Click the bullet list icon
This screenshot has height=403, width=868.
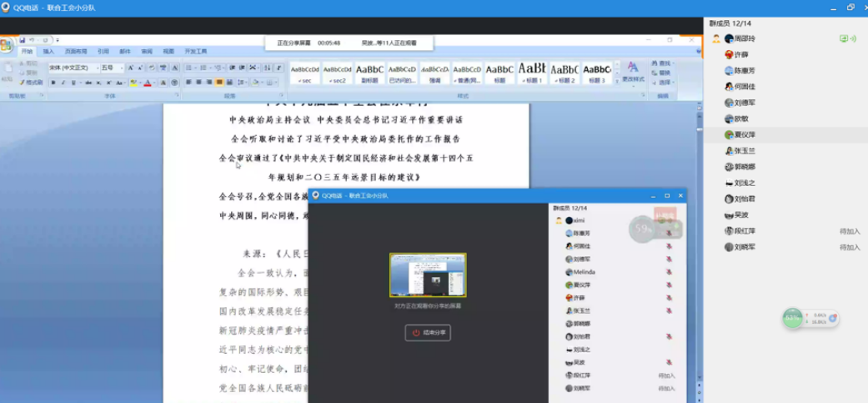(189, 68)
